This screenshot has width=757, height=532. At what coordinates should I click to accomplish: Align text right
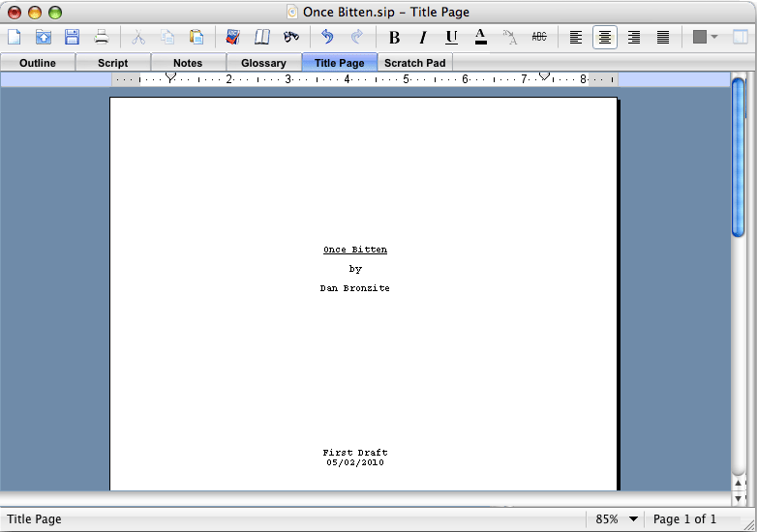pyautogui.click(x=634, y=37)
